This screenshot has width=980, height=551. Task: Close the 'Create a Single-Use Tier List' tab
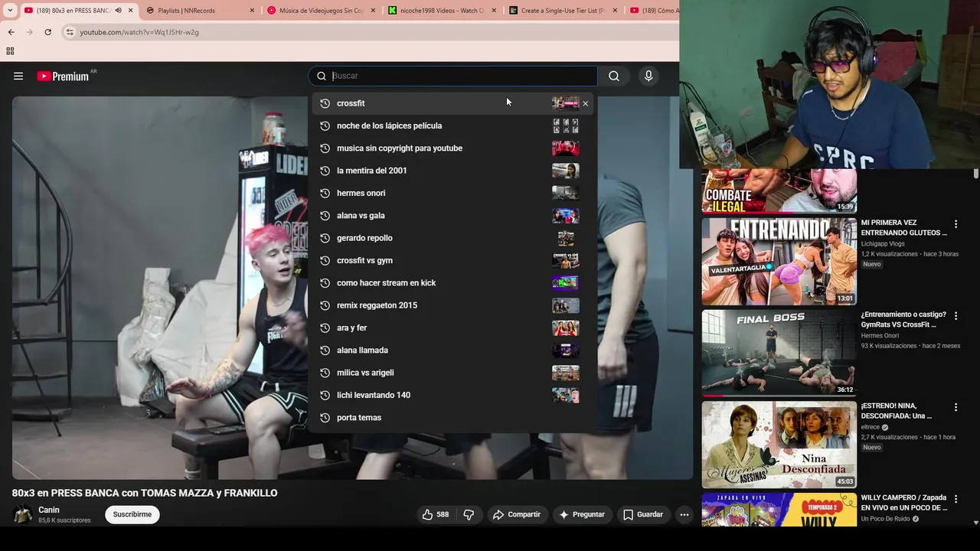(x=615, y=11)
